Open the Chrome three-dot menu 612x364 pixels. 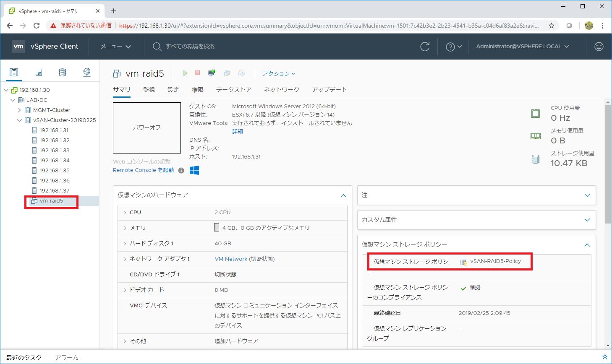[x=602, y=26]
